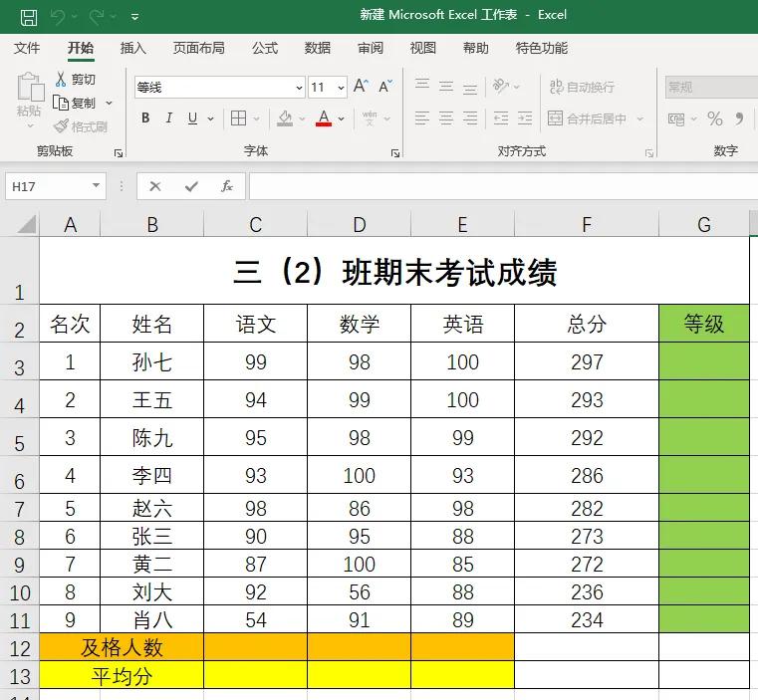The width and height of the screenshot is (758, 700).
Task: Expand the Borders dropdown arrow
Action: point(256,118)
